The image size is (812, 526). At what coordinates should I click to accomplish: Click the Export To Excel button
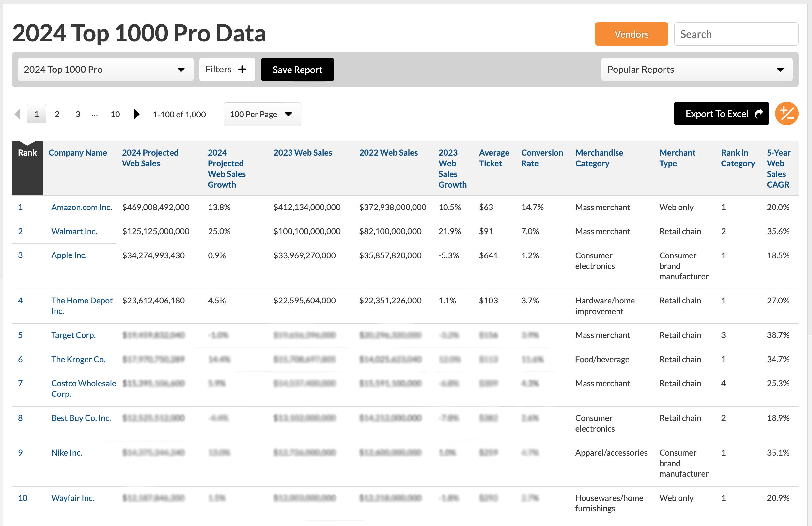coord(721,114)
